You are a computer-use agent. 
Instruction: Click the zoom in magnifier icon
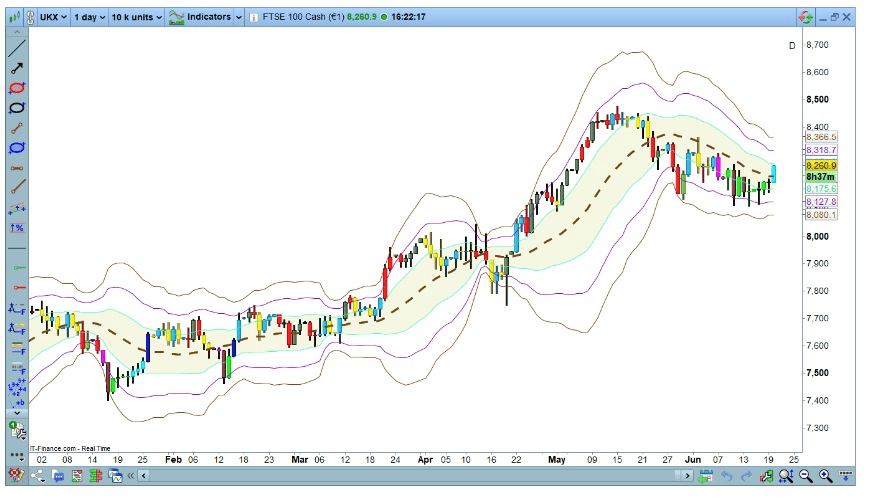click(x=825, y=475)
